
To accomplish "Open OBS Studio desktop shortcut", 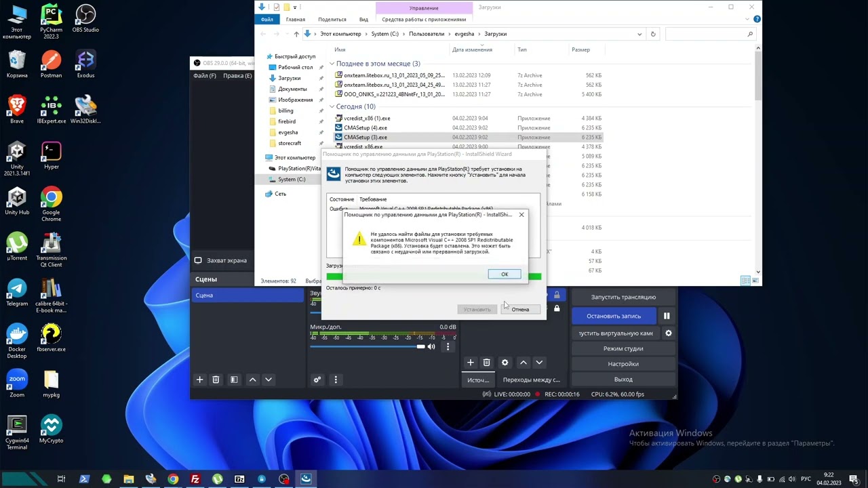I will [x=85, y=19].
